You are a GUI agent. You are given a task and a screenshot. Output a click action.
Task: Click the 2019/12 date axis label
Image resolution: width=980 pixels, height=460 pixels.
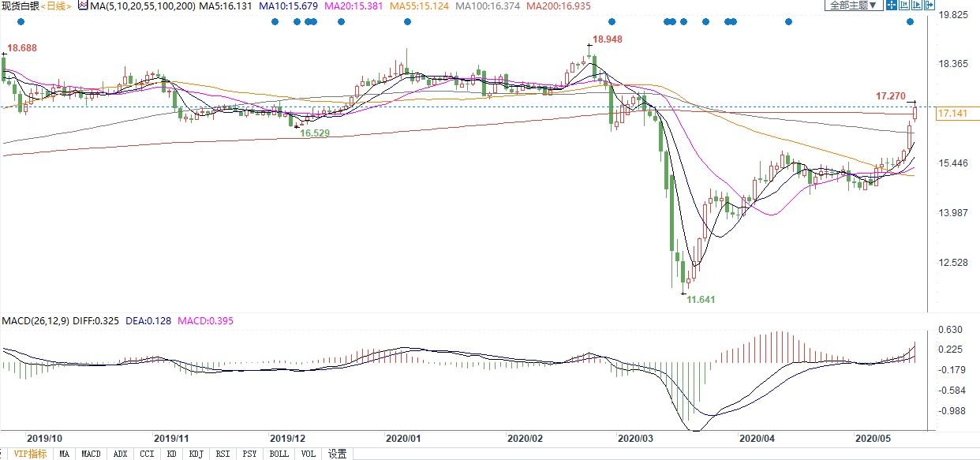287,438
